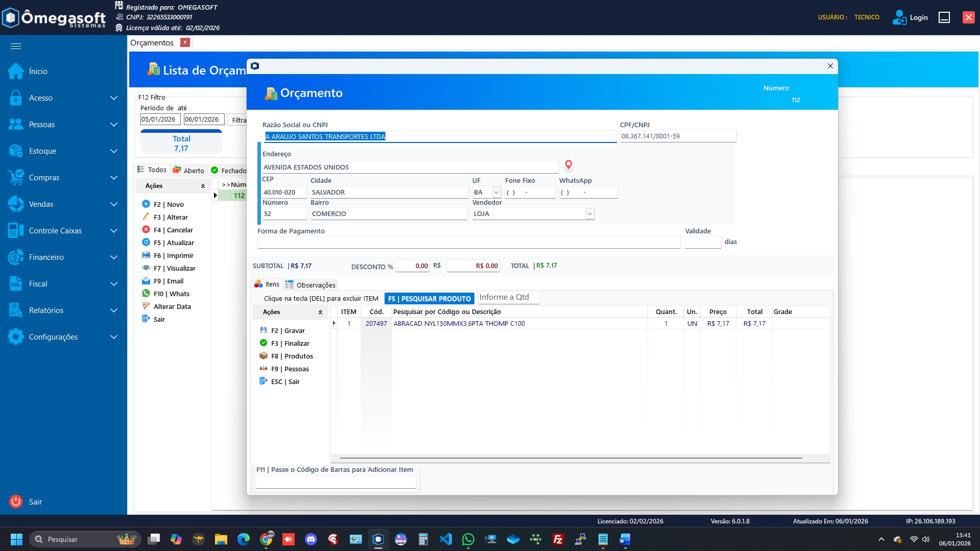Close the Orçamento dialog
The height and width of the screenshot is (551, 980).
click(830, 66)
